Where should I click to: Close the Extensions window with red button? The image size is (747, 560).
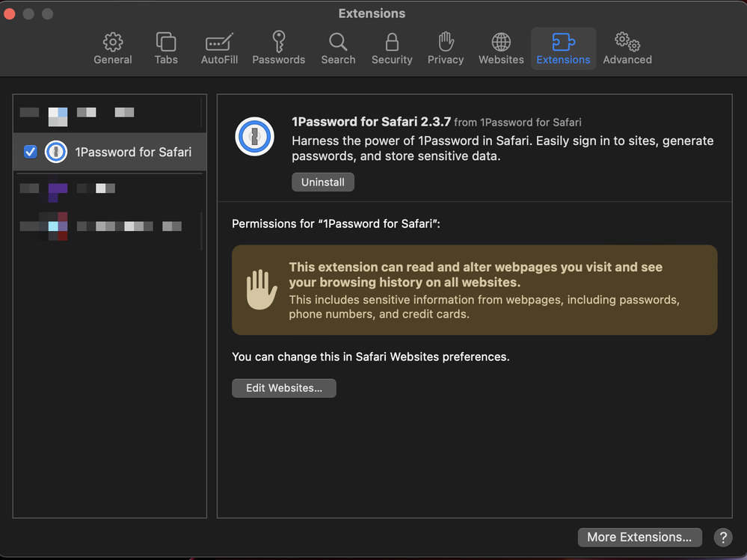10,13
